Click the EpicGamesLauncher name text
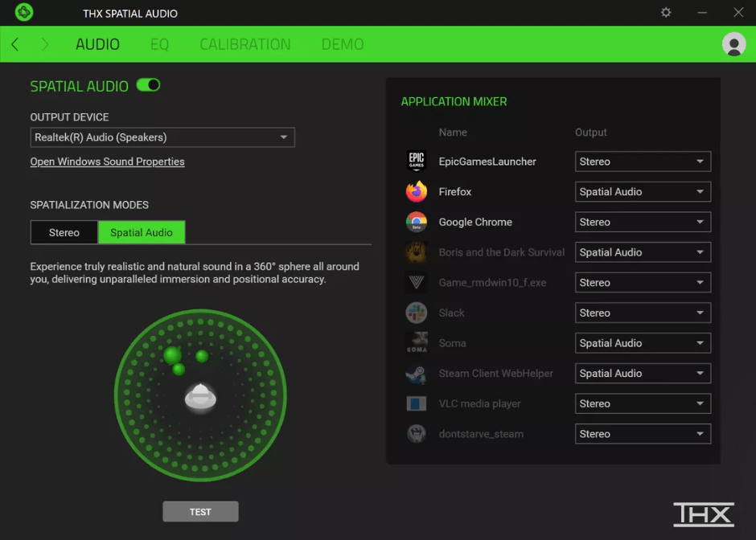This screenshot has width=756, height=540. pyautogui.click(x=487, y=162)
